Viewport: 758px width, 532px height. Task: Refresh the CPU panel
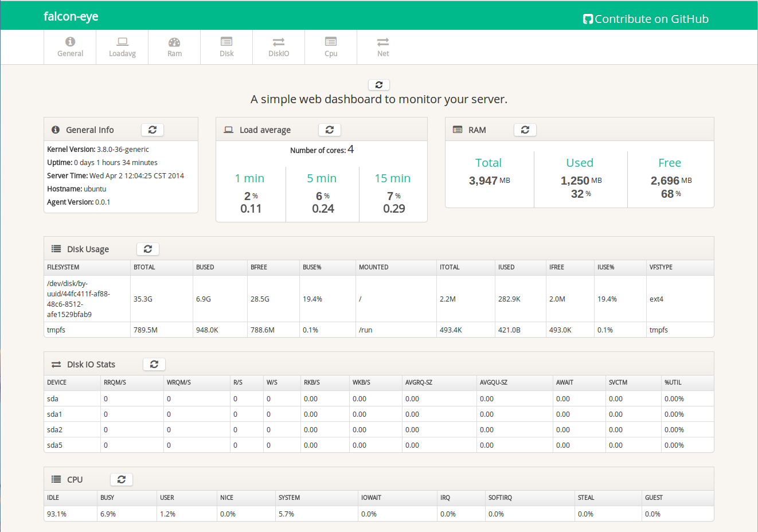[x=122, y=480]
